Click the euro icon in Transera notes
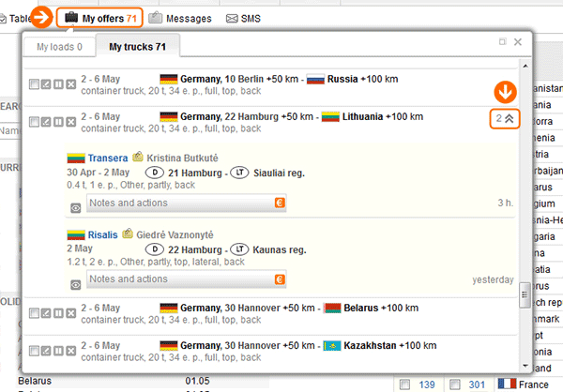This screenshot has height=392, width=563. click(280, 203)
